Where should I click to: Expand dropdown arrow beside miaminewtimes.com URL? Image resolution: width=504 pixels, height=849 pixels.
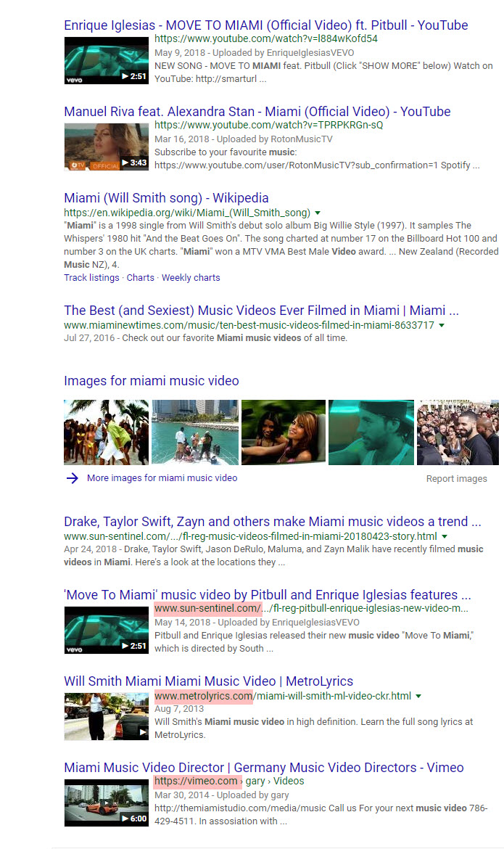[x=442, y=325]
